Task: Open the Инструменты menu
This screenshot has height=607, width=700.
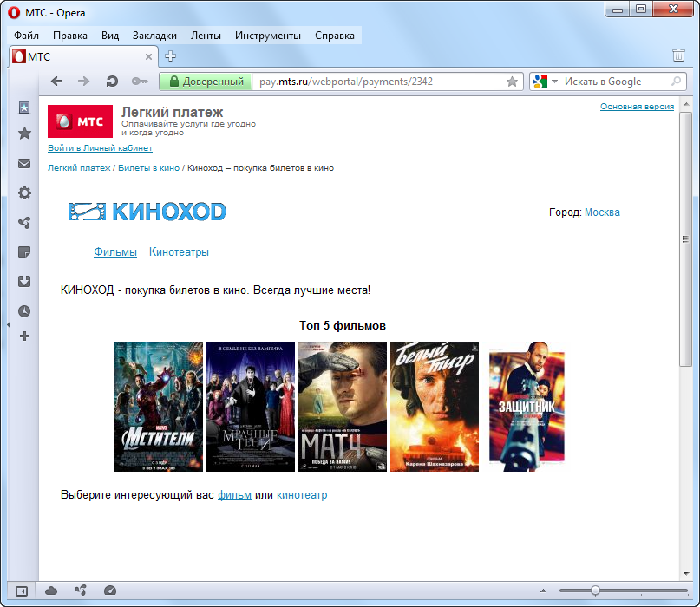Action: [x=267, y=36]
